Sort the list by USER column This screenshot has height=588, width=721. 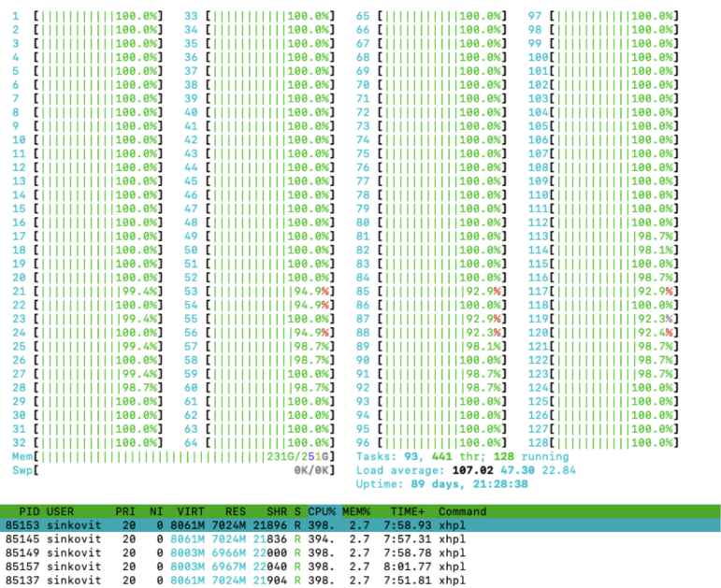[x=62, y=511]
